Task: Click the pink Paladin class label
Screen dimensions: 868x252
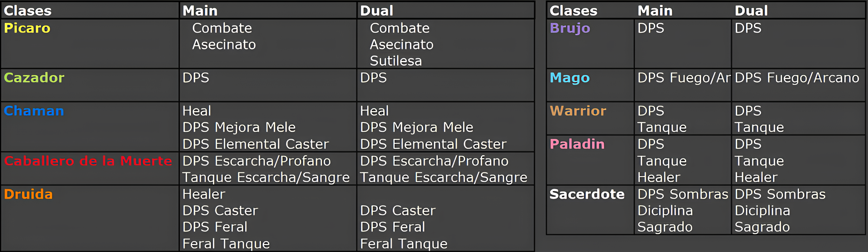Action: [577, 144]
